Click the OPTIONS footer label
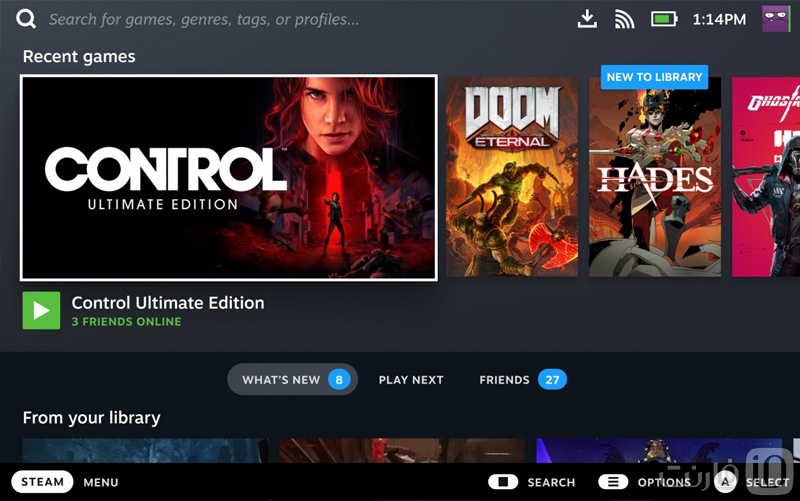The height and width of the screenshot is (501, 800). tap(664, 483)
